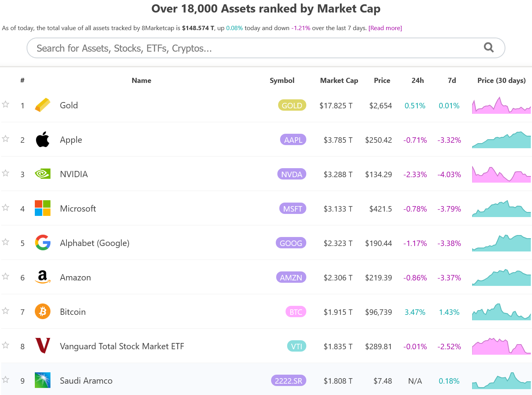Click NVIDIA's 30-day price chart
Screen dimensions: 532x395
[501, 174]
